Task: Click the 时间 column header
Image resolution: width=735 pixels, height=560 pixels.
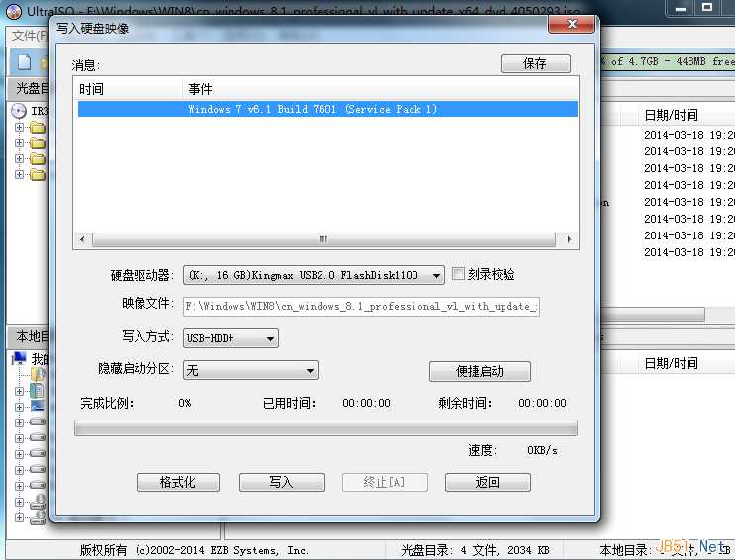Action: click(x=128, y=89)
